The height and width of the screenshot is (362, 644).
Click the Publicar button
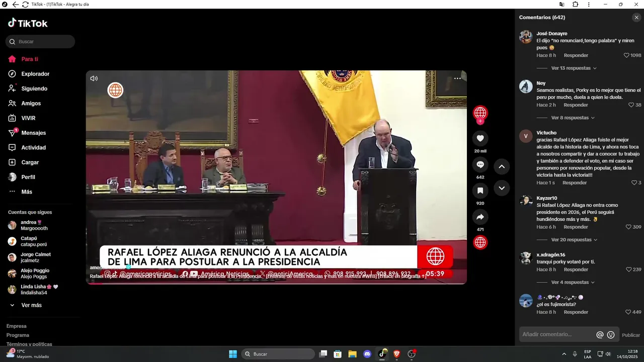[x=631, y=335]
